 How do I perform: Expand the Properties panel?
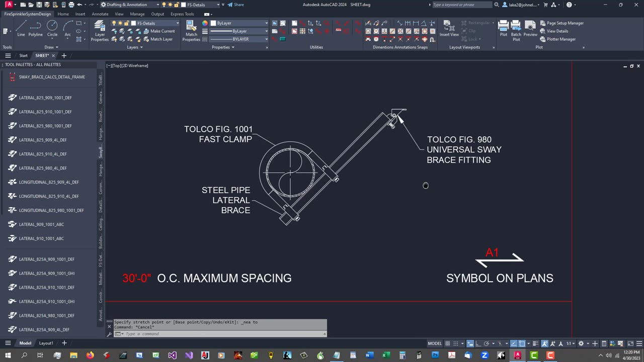tap(223, 47)
